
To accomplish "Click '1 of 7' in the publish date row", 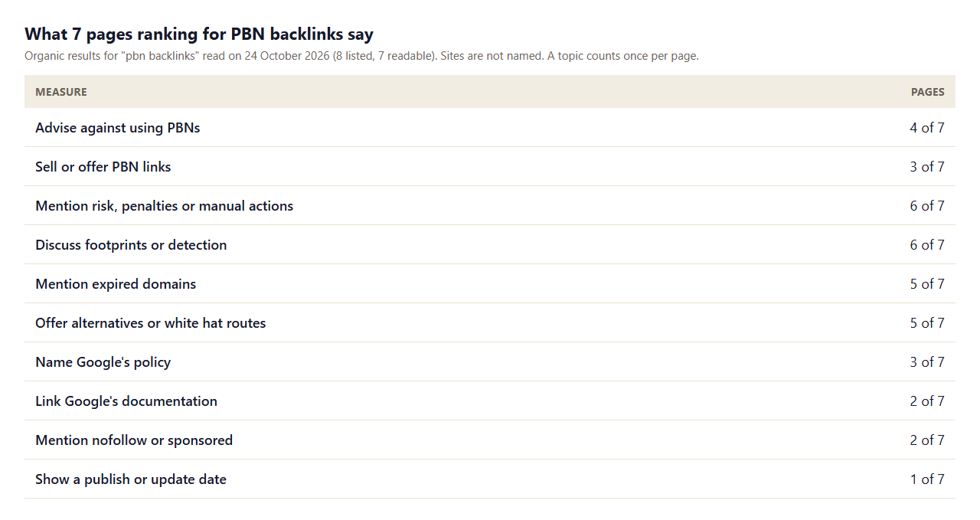I will [x=927, y=479].
